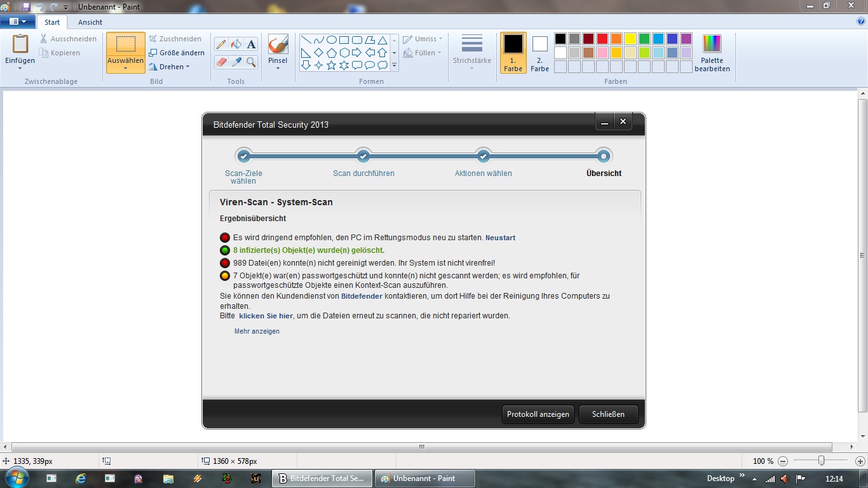Click the Neustart link in Bitdefender image

(x=500, y=238)
